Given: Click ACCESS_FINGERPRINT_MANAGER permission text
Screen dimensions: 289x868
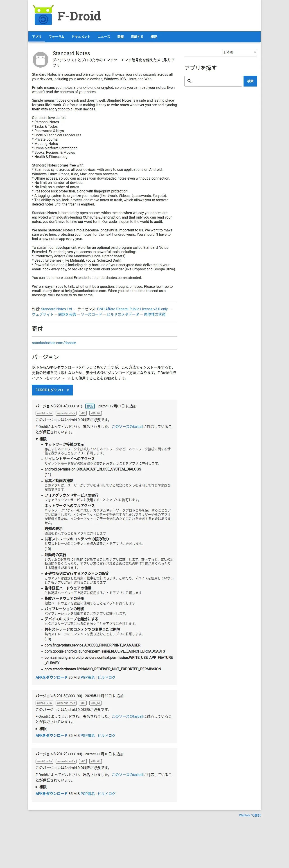Looking at the screenshot, I should 93,645.
